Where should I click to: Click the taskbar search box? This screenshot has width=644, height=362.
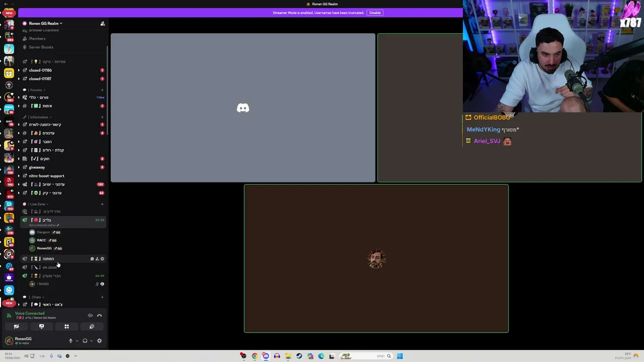pyautogui.click(x=366, y=356)
